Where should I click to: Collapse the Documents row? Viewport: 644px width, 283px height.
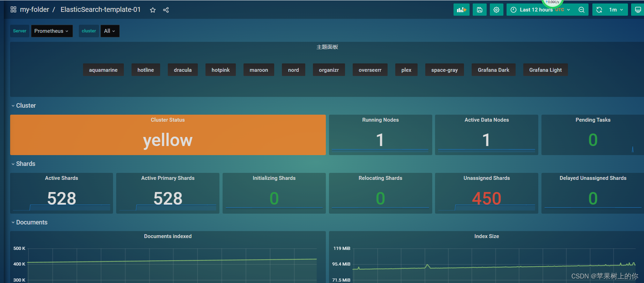pyautogui.click(x=29, y=222)
